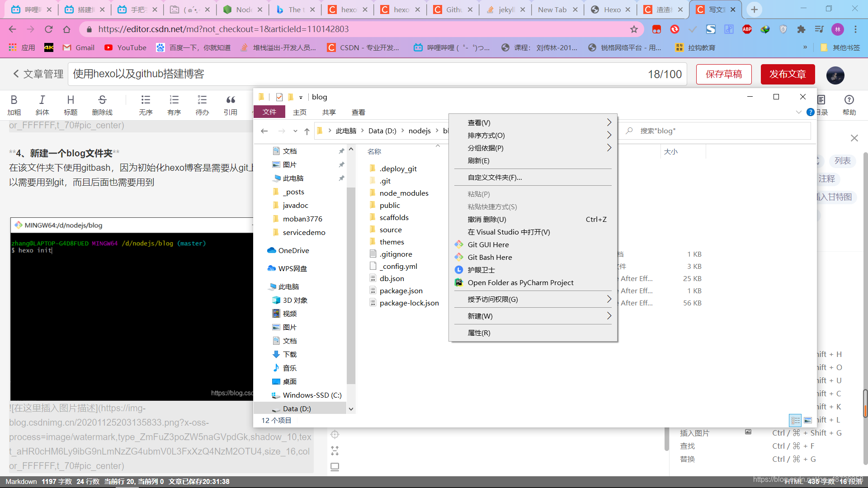
Task: Click user avatar in CSDN header
Action: (x=835, y=75)
